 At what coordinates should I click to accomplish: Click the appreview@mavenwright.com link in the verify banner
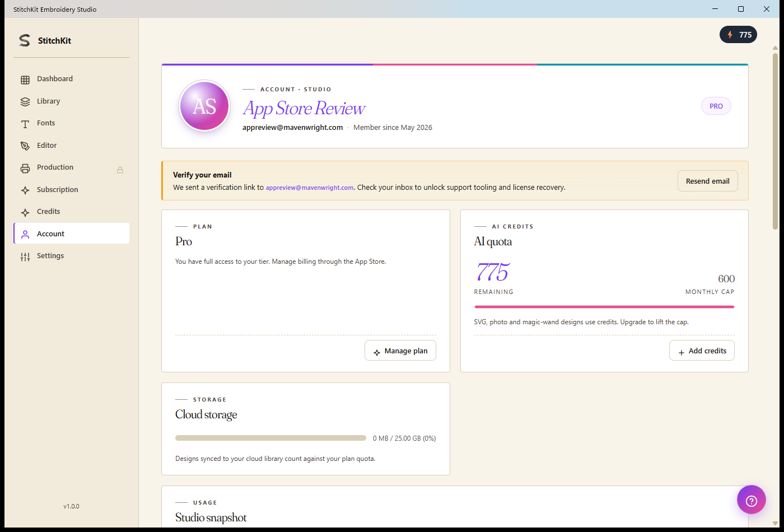310,188
